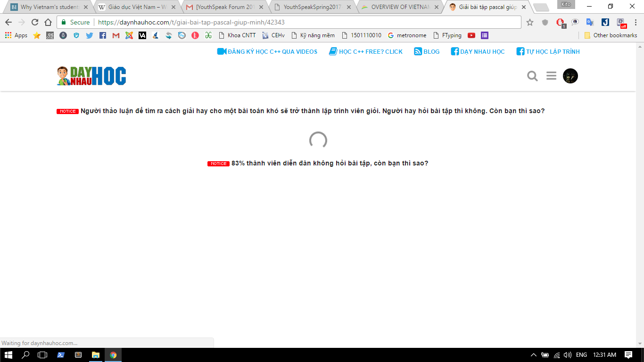Open the BLOG link
This screenshot has height=362, width=644.
pyautogui.click(x=427, y=51)
